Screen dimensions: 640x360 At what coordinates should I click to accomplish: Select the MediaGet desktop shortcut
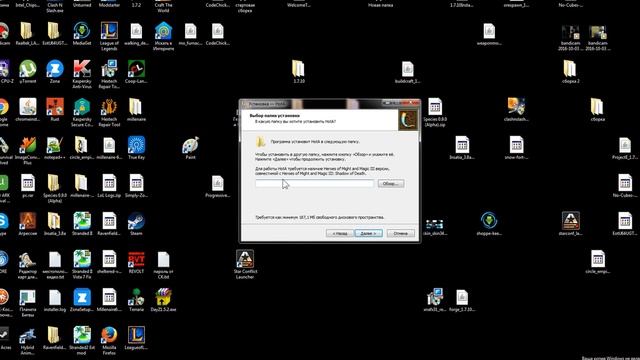[x=82, y=34]
